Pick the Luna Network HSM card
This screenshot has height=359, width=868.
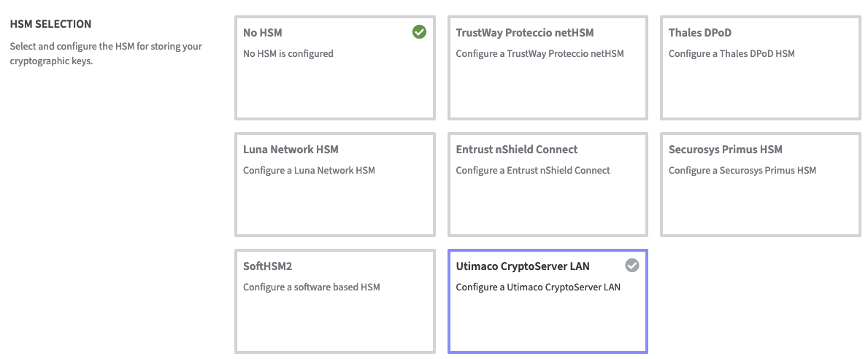point(334,197)
